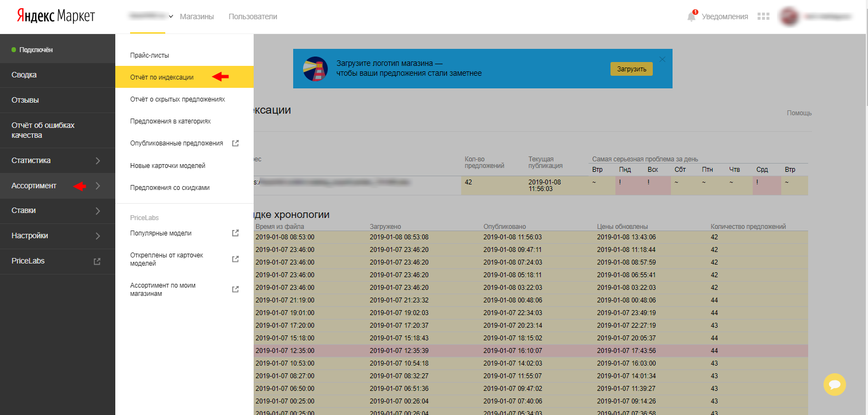The width and height of the screenshot is (868, 415).
Task: Open the shop selector dropdown arrow
Action: (x=171, y=16)
